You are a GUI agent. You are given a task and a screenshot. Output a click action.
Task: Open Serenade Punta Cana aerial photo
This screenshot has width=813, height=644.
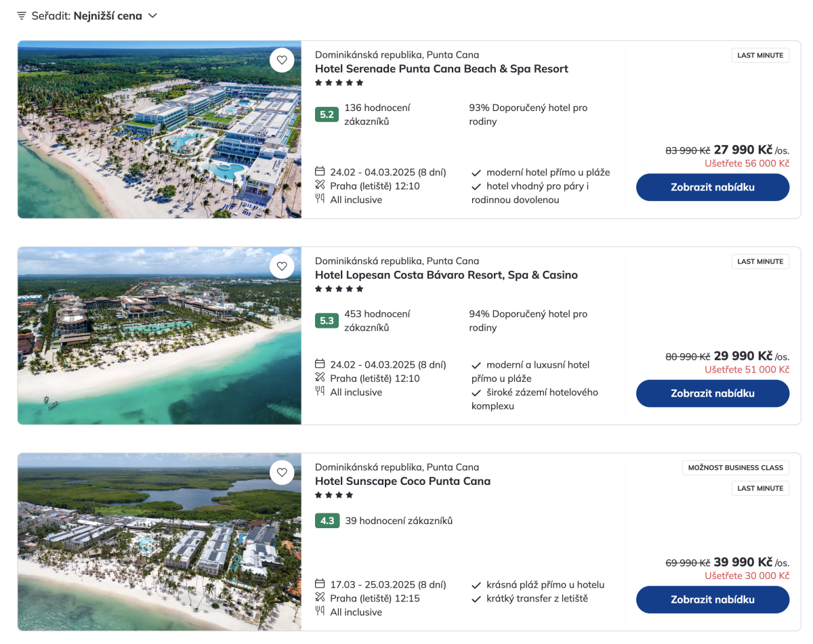coord(159,129)
